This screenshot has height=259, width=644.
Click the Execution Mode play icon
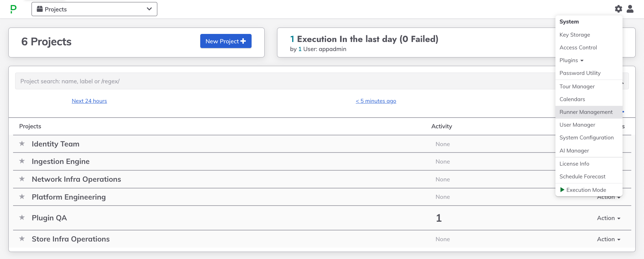tap(562, 190)
